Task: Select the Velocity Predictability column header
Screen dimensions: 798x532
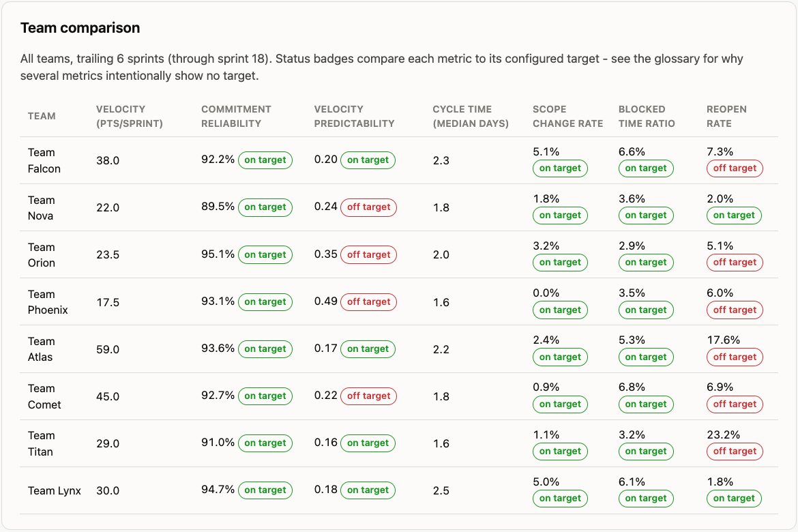Action: point(354,116)
